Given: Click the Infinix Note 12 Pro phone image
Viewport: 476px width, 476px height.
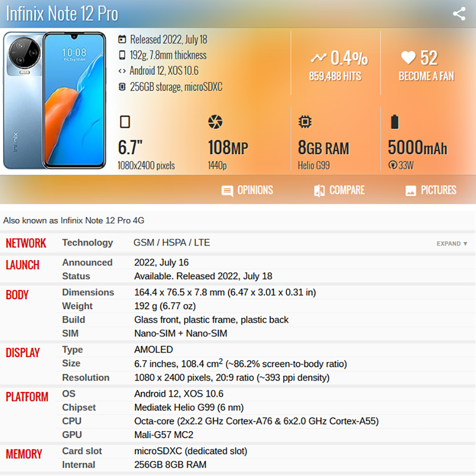Looking at the screenshot, I should 55,100.
